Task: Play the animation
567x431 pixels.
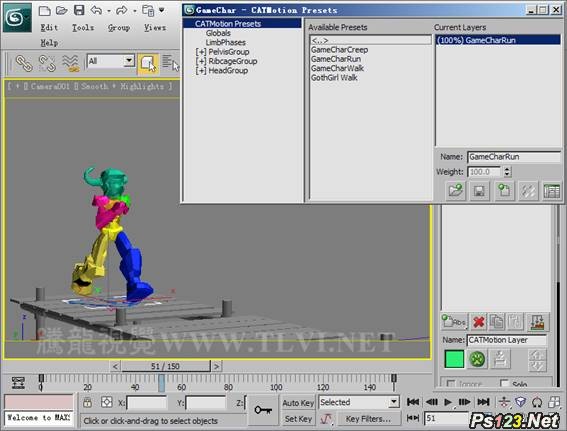Action: pos(448,402)
